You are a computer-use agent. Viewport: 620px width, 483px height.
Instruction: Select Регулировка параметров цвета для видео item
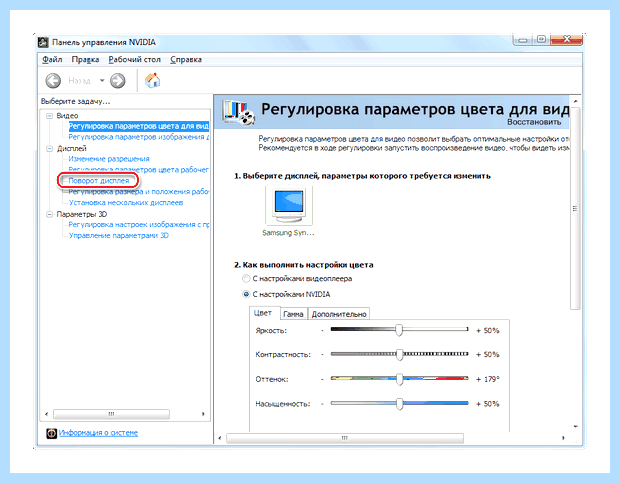coord(138,126)
